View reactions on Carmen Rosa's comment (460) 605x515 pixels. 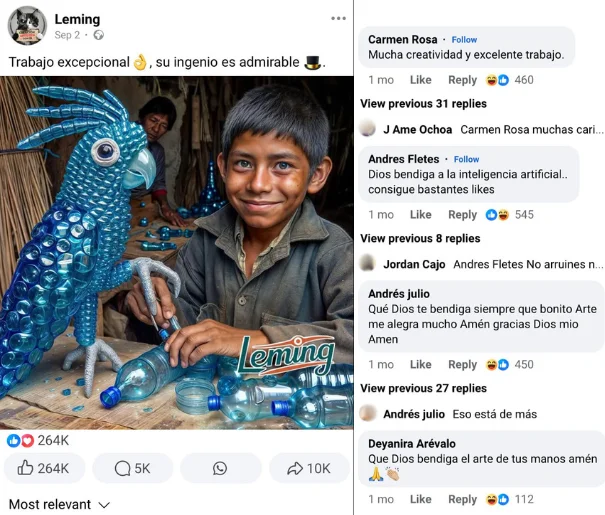510,80
